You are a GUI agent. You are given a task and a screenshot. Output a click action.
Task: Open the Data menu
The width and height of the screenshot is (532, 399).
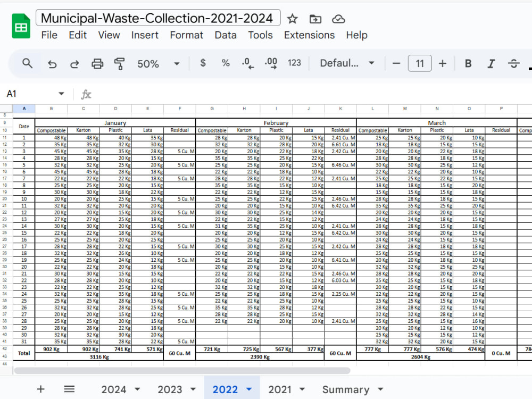click(226, 35)
